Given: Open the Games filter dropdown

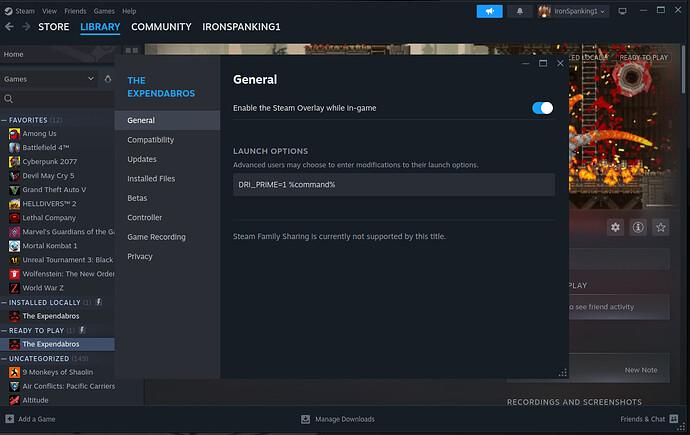Looking at the screenshot, I should [91, 78].
